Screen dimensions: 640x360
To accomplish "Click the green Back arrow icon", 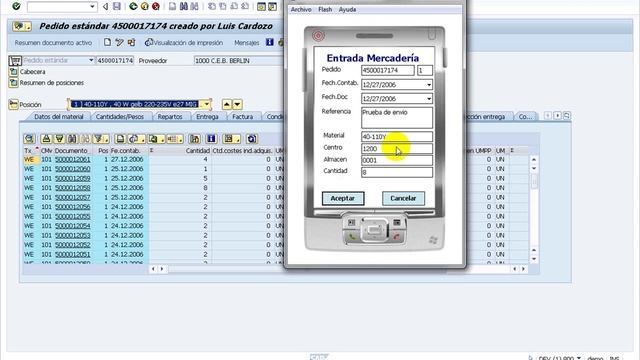I will point(133,6).
